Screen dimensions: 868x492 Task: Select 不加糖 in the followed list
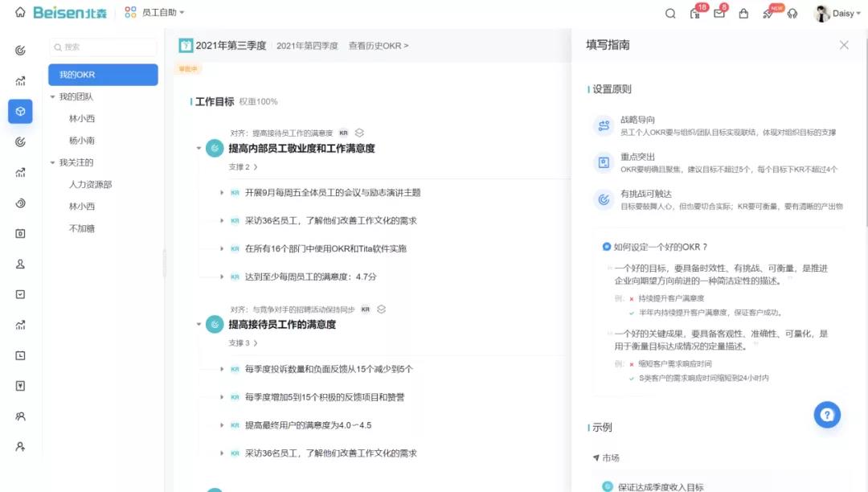(82, 228)
